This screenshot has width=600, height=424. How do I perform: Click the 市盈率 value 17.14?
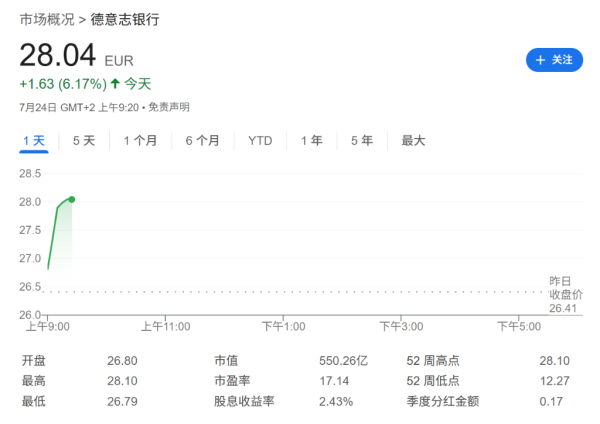coord(334,381)
